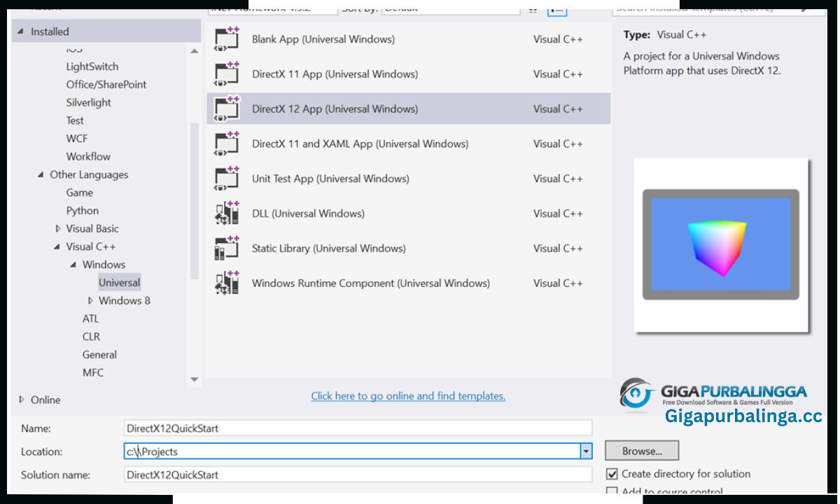
Task: Expand the Visual Basic node
Action: tap(57, 229)
